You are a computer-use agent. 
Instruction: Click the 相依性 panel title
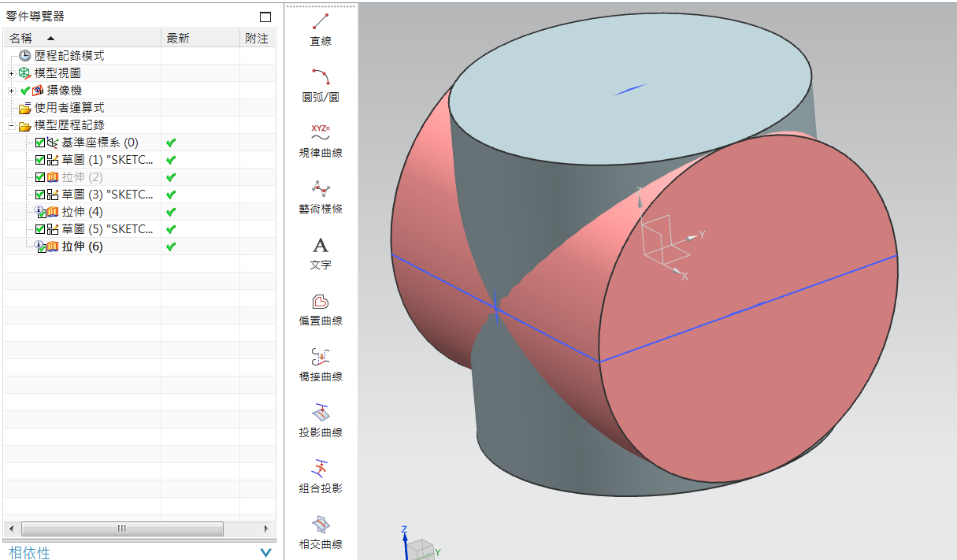coord(29,553)
